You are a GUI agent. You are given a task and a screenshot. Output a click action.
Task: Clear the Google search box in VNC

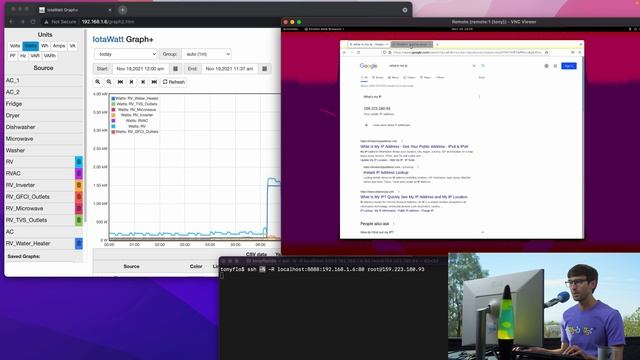click(474, 66)
